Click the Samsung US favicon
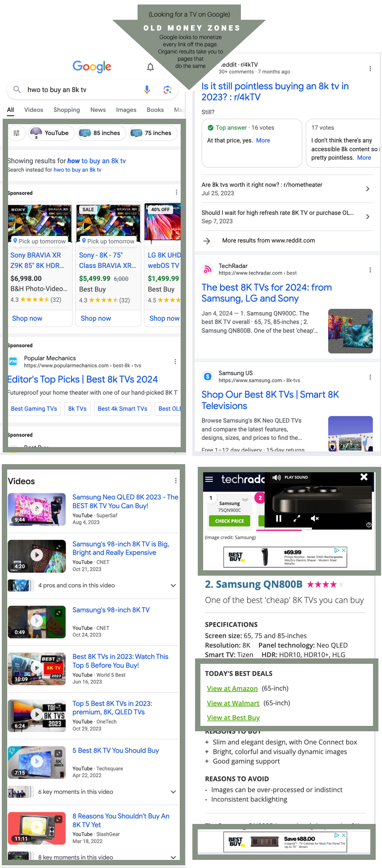The image size is (382, 868). point(207,376)
